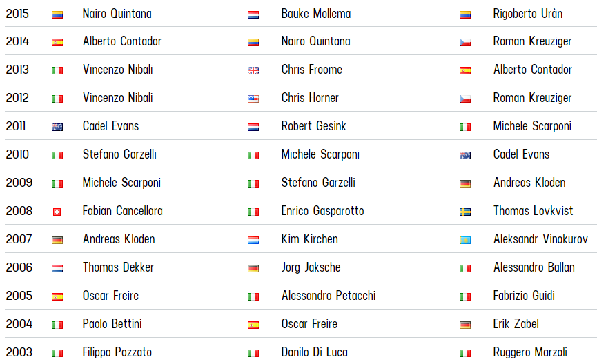The height and width of the screenshot is (364, 597).
Task: Click the British flag next to Chris Froome
Action: point(253,70)
